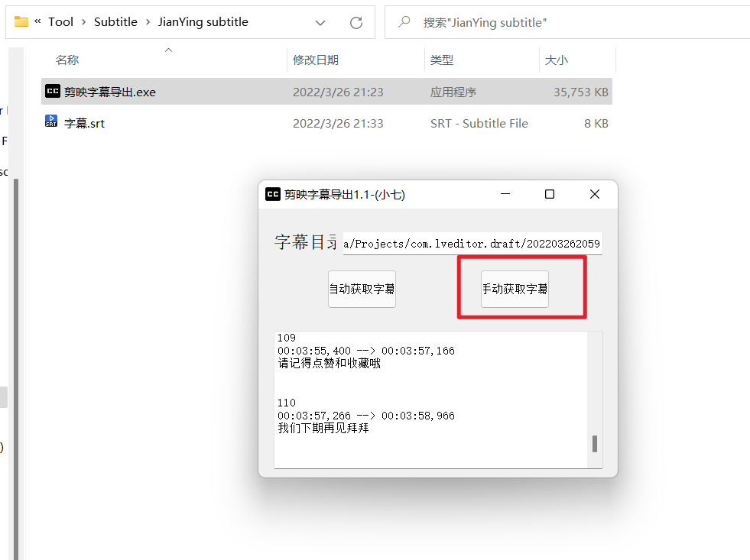Image resolution: width=750 pixels, height=560 pixels.
Task: Click subtitle line 我们下期再见拜拜
Action: pos(323,428)
